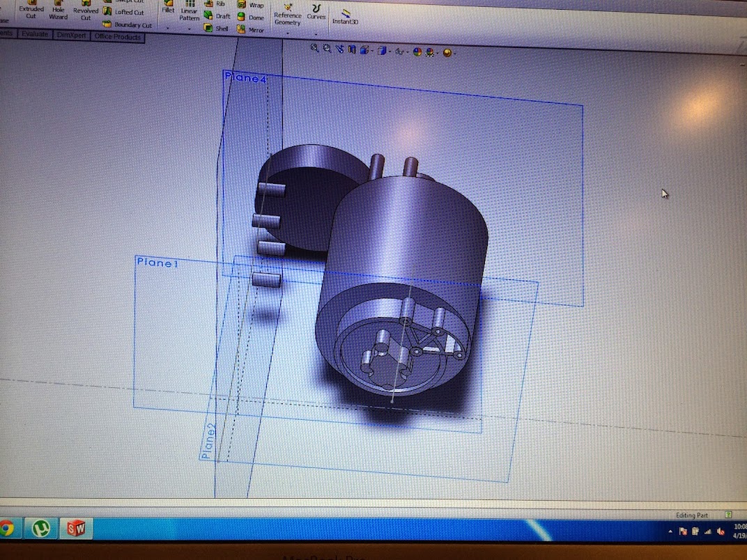Switch to the Evaluate tab

point(35,34)
